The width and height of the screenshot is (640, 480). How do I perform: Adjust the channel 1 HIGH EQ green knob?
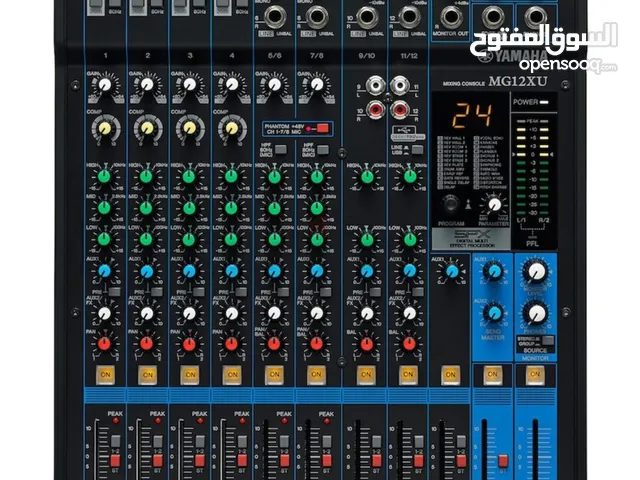click(104, 177)
